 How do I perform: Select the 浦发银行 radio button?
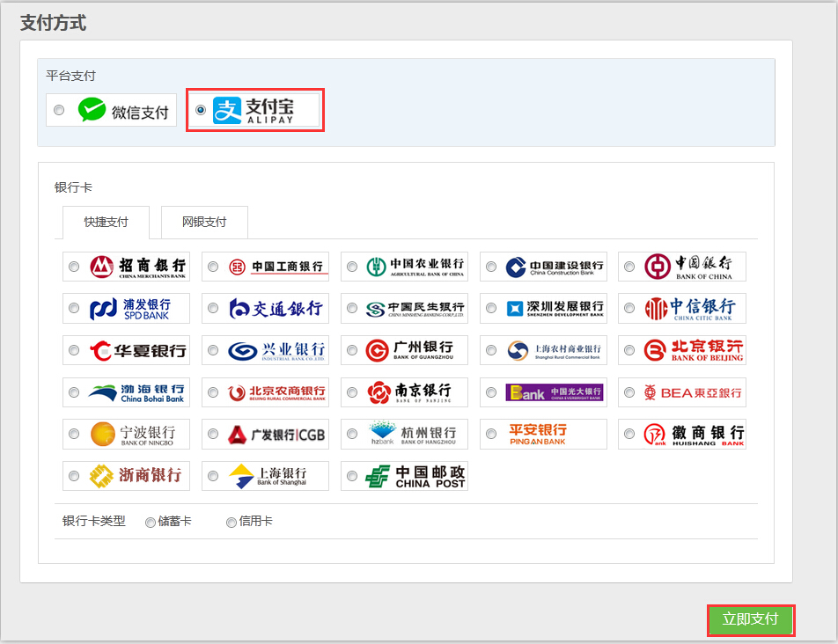(x=74, y=308)
